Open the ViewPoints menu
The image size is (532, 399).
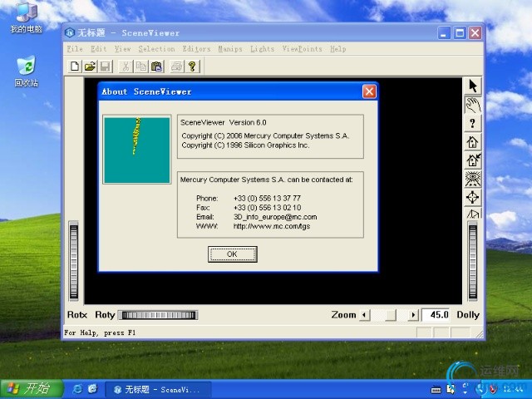302,49
